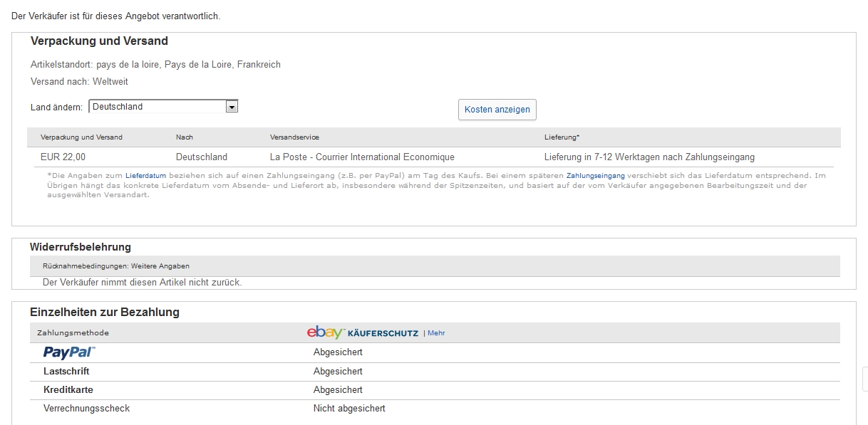Click the dropdown arrow of the country selector
This screenshot has width=868, height=425.
[x=231, y=107]
